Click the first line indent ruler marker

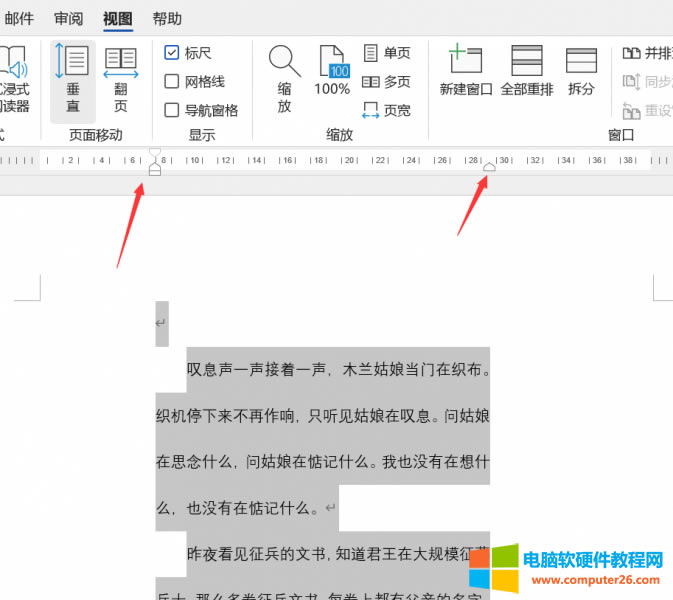tap(154, 154)
